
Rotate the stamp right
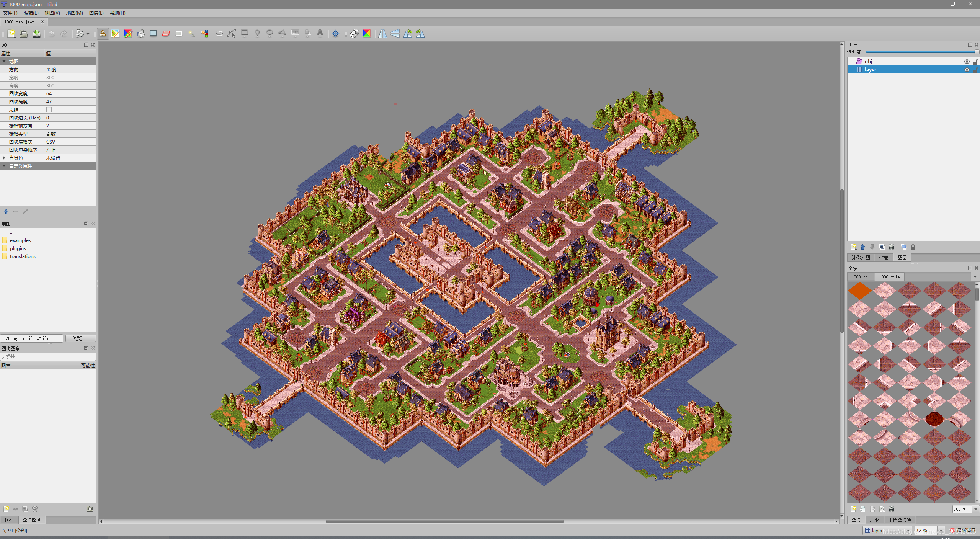[x=420, y=34]
